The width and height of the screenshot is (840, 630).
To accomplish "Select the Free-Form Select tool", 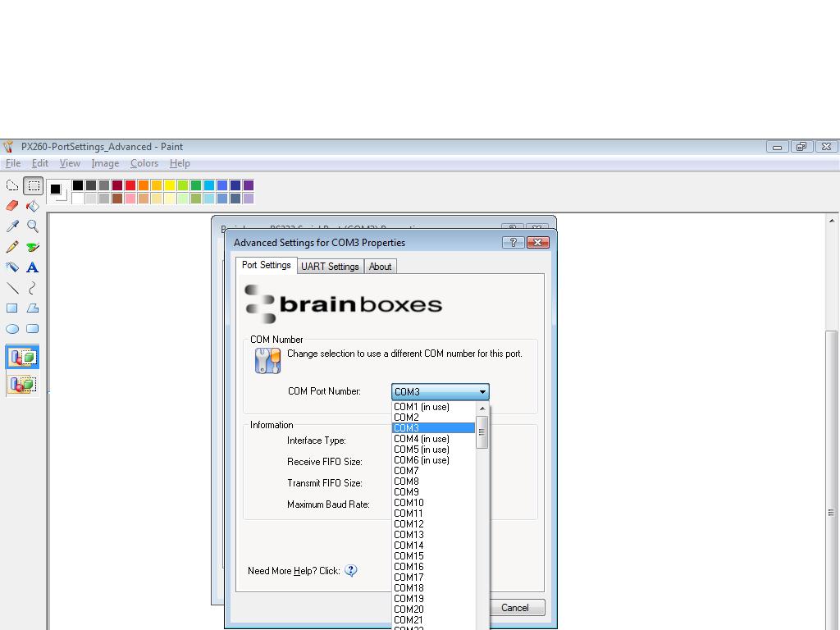I will [11, 185].
